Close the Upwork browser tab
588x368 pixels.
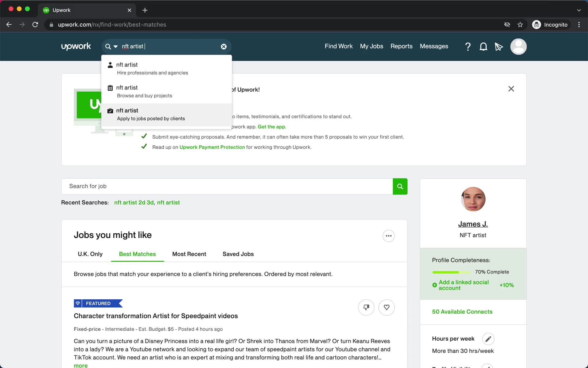(x=129, y=10)
